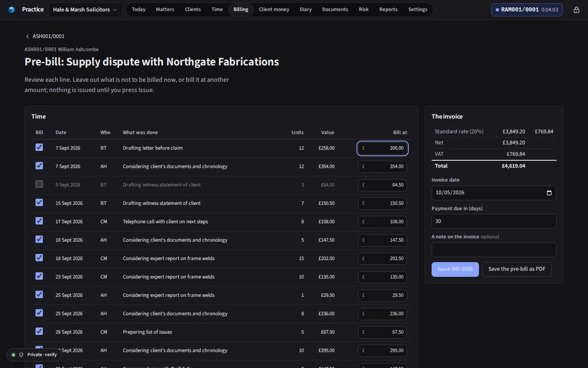Viewport: 588px width, 368px height.
Task: Open the Diary tab
Action: tap(305, 9)
